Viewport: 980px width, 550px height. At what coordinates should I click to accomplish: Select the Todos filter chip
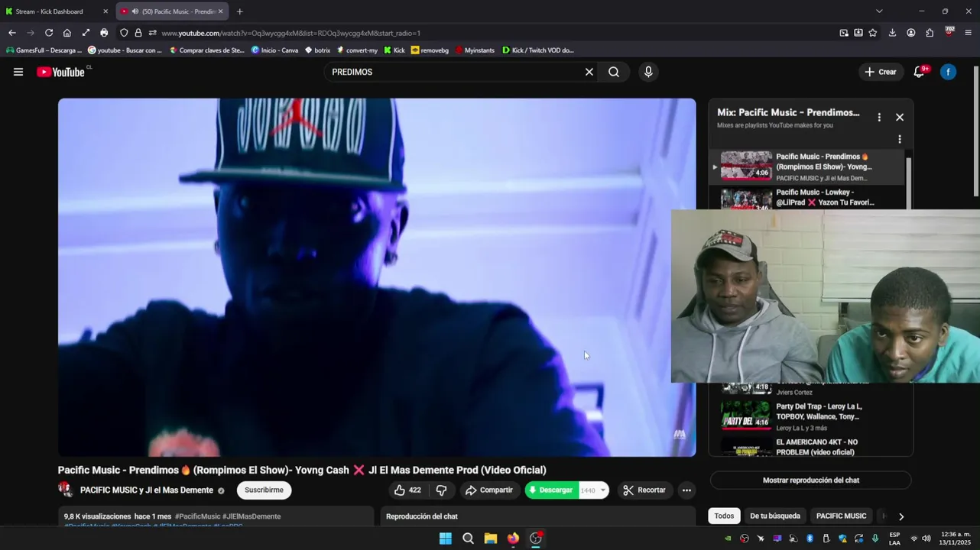pyautogui.click(x=724, y=516)
